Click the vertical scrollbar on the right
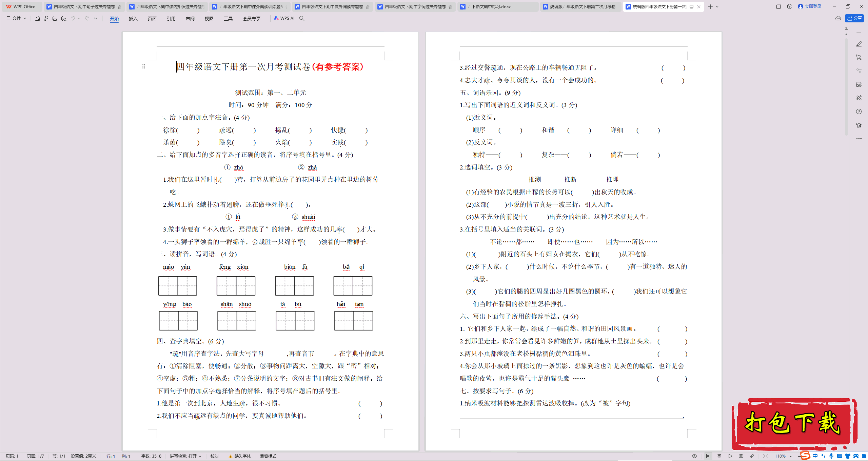Viewport: 868px width, 461px height. [846, 86]
